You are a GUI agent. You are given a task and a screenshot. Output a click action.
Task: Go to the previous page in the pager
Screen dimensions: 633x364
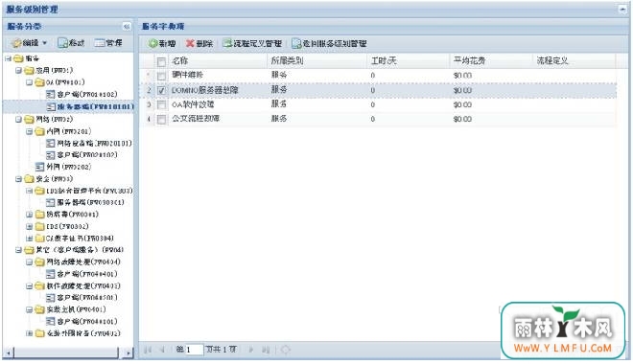(162, 350)
